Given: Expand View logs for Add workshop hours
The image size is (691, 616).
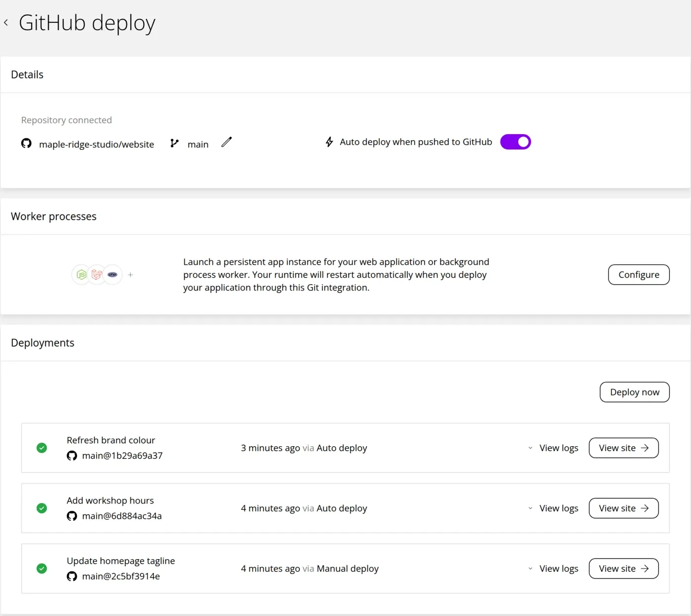Looking at the screenshot, I should click(553, 508).
